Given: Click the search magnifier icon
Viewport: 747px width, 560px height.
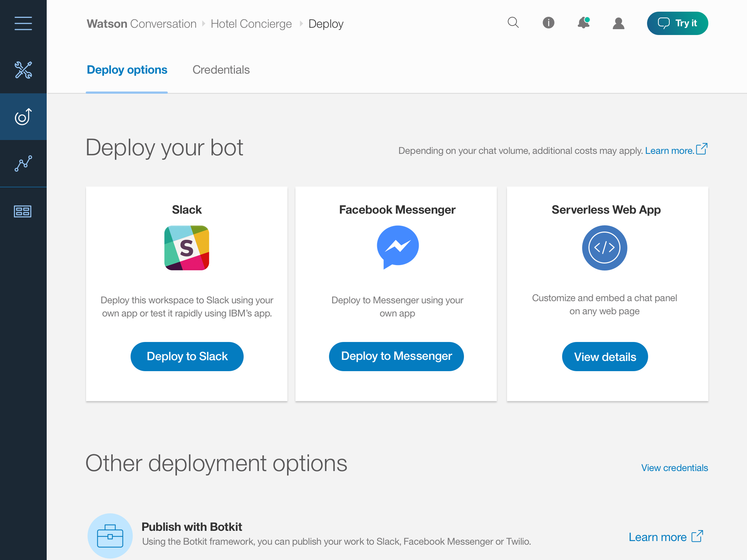Looking at the screenshot, I should [513, 23].
